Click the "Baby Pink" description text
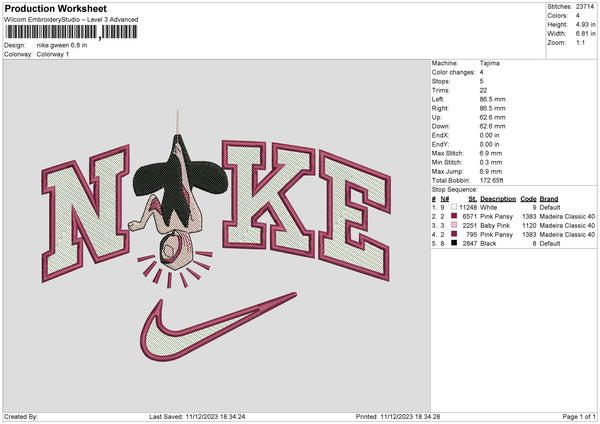 pyautogui.click(x=495, y=225)
